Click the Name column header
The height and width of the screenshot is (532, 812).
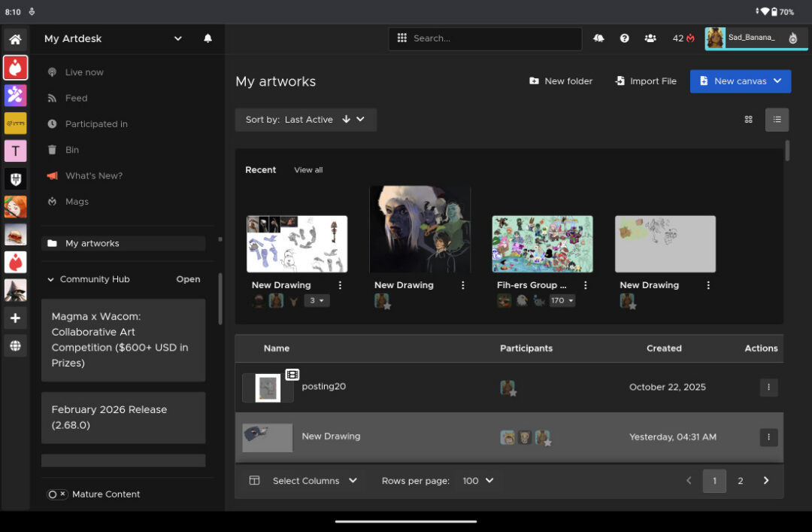tap(277, 348)
